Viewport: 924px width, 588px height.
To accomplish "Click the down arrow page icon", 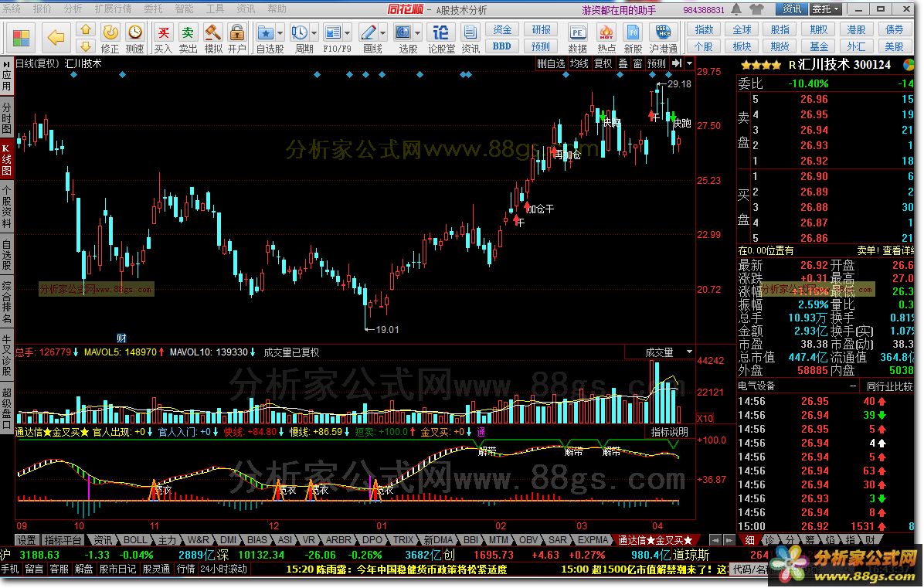I will [86, 46].
